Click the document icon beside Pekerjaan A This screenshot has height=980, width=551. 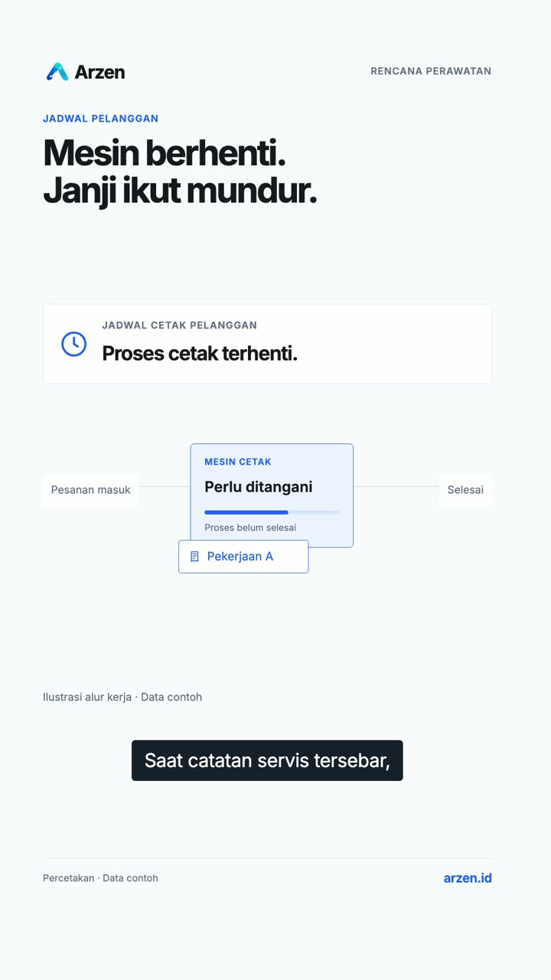(x=194, y=557)
